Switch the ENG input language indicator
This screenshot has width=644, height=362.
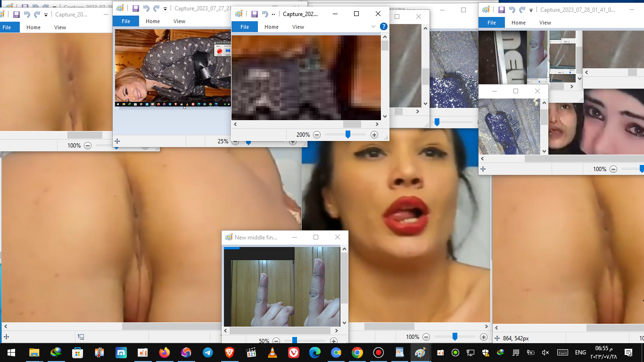tap(580, 352)
